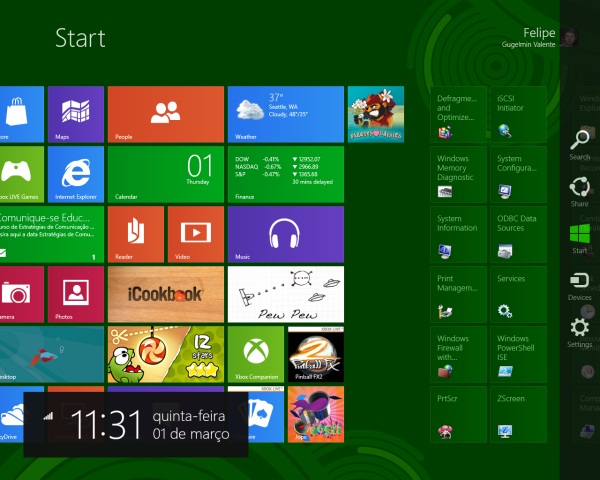Open System Configuration tile
Image resolution: width=600 pixels, height=480 pixels.
518,174
